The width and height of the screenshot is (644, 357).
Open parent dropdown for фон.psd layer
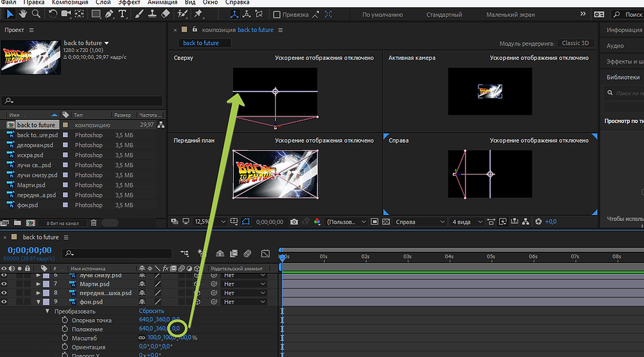click(x=244, y=302)
